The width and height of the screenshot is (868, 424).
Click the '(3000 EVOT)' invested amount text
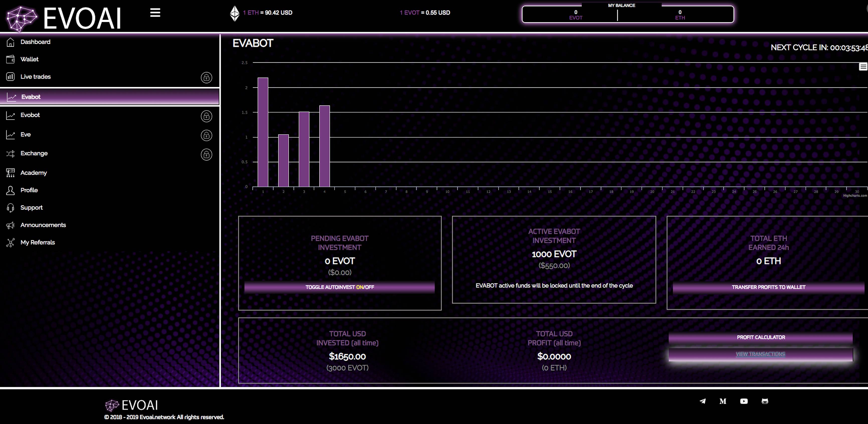(347, 368)
